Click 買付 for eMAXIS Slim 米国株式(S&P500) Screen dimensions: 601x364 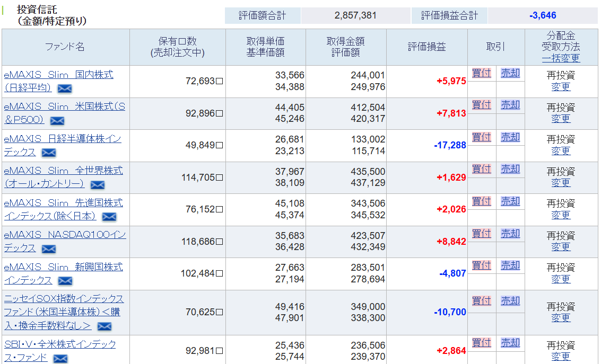pyautogui.click(x=482, y=105)
